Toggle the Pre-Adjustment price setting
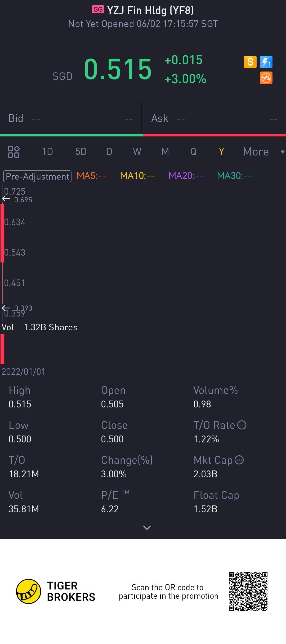This screenshot has width=286, height=644. point(37,176)
